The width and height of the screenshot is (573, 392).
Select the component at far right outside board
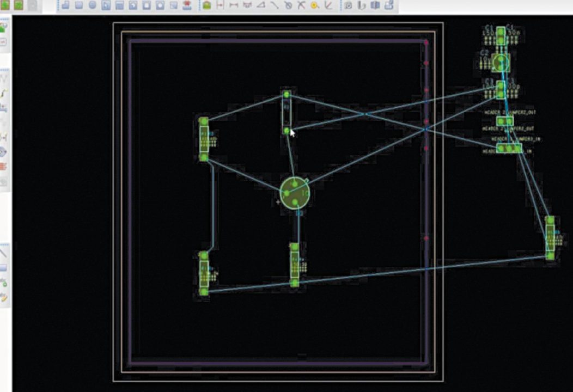(x=550, y=237)
